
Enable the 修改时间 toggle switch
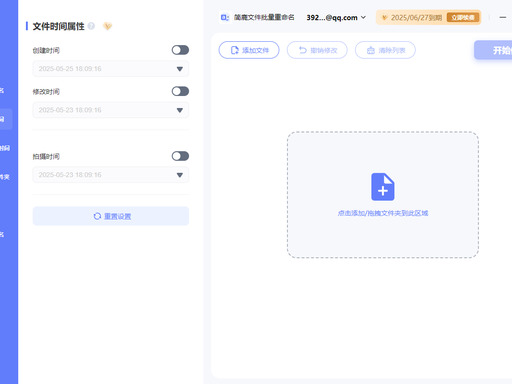tap(180, 91)
